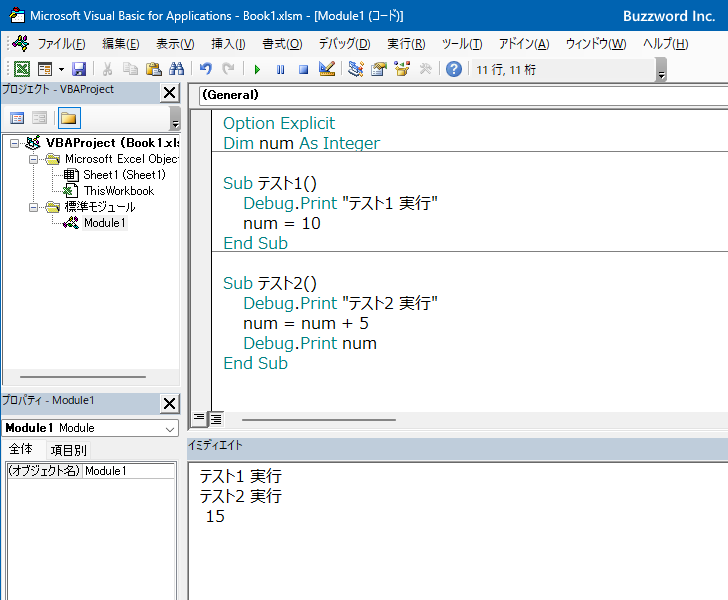Undo the last edit
This screenshot has height=600, width=728.
pyautogui.click(x=206, y=69)
